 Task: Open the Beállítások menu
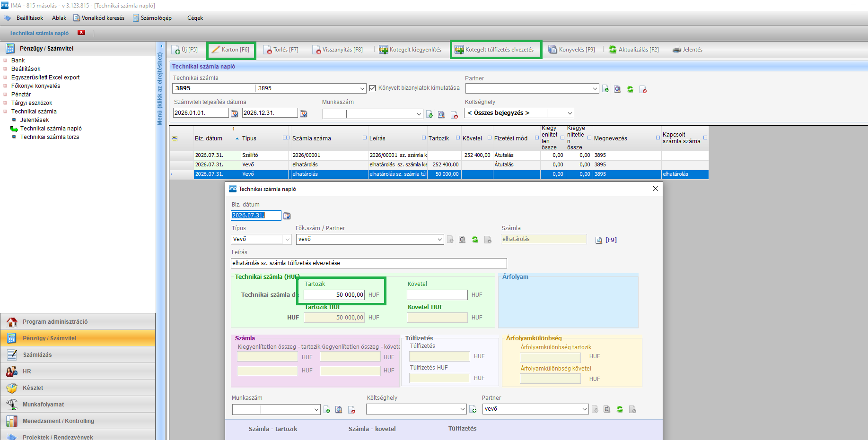coord(29,18)
